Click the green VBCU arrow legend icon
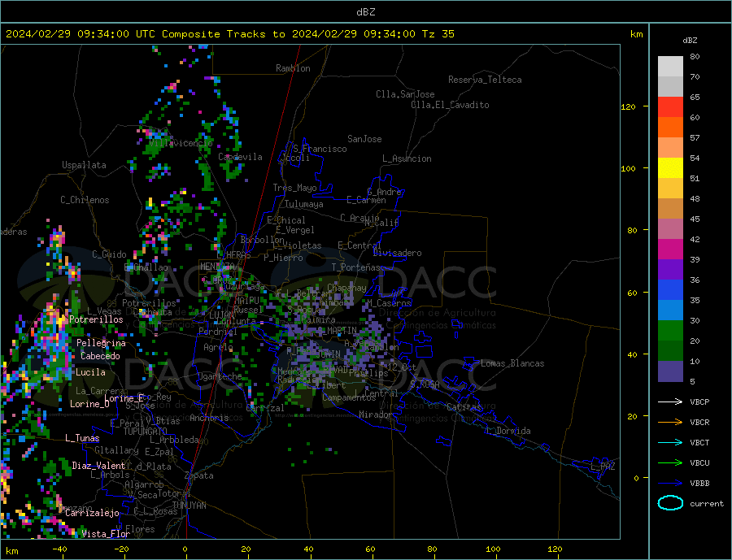 coord(670,463)
